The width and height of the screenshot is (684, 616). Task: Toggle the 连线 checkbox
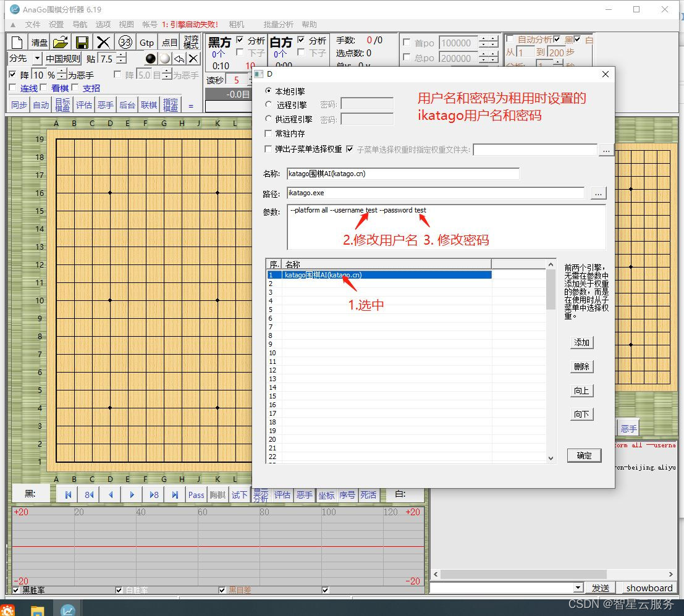(12, 88)
